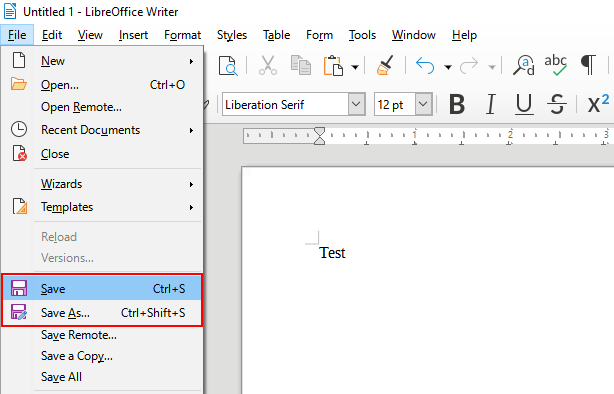Open the Templates submenu

coord(102,207)
